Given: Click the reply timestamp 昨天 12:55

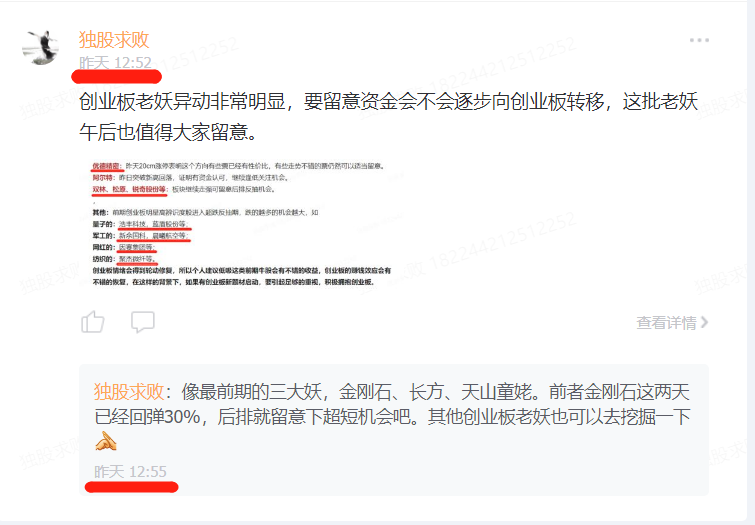Looking at the screenshot, I should tap(130, 471).
